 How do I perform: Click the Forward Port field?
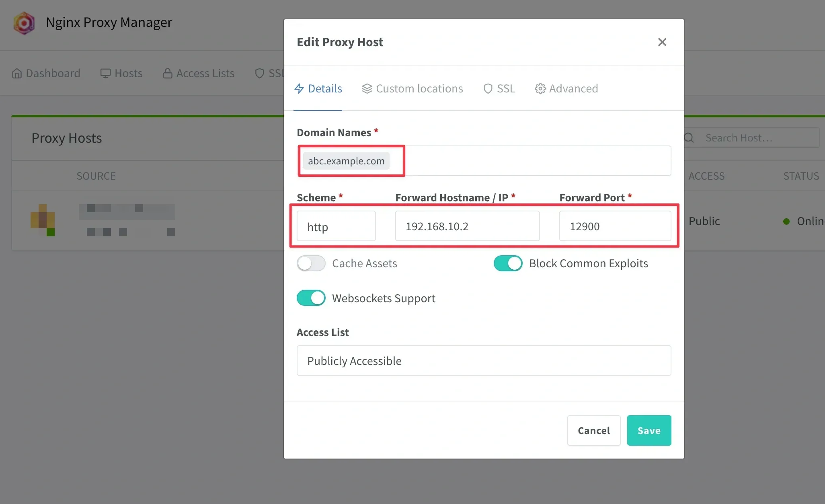(615, 226)
